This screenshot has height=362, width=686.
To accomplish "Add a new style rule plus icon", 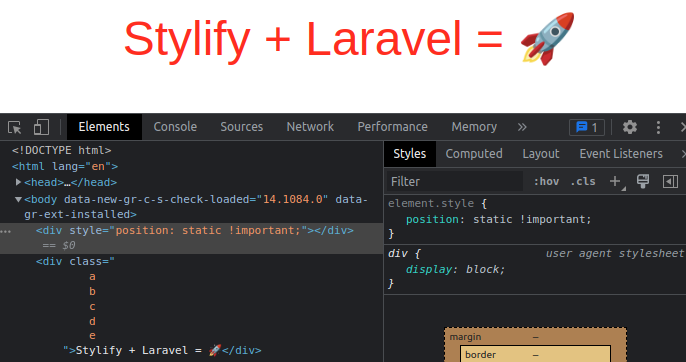I will pyautogui.click(x=616, y=181).
